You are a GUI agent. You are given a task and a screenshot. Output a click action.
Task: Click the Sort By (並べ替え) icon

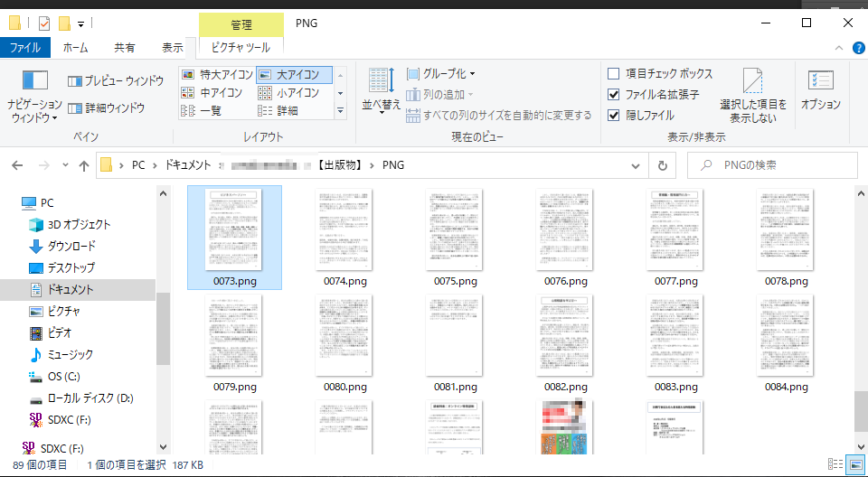(381, 82)
